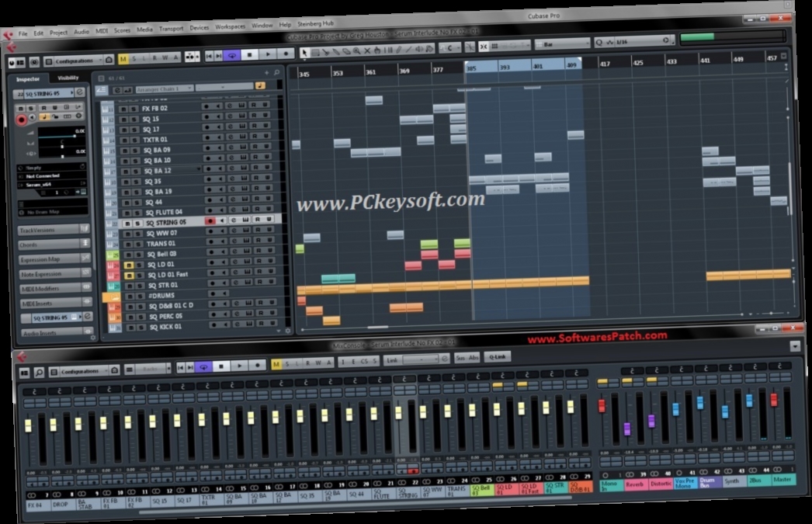Click the Q-Link button

click(x=497, y=357)
